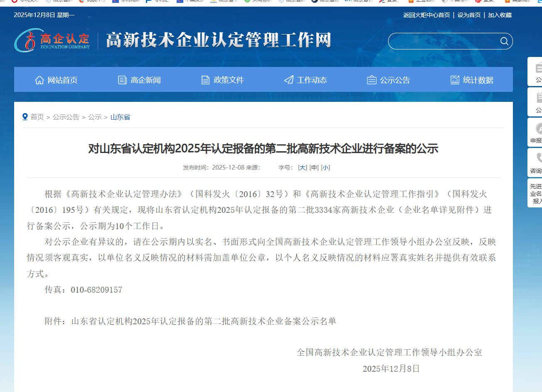
Task: Set font size to small [小]
Action: 325,168
